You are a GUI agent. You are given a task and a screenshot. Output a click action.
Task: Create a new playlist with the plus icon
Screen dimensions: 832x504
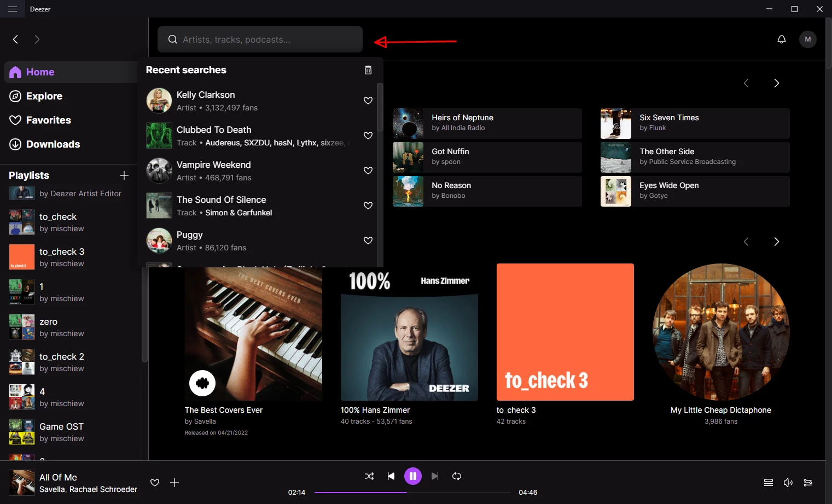124,175
